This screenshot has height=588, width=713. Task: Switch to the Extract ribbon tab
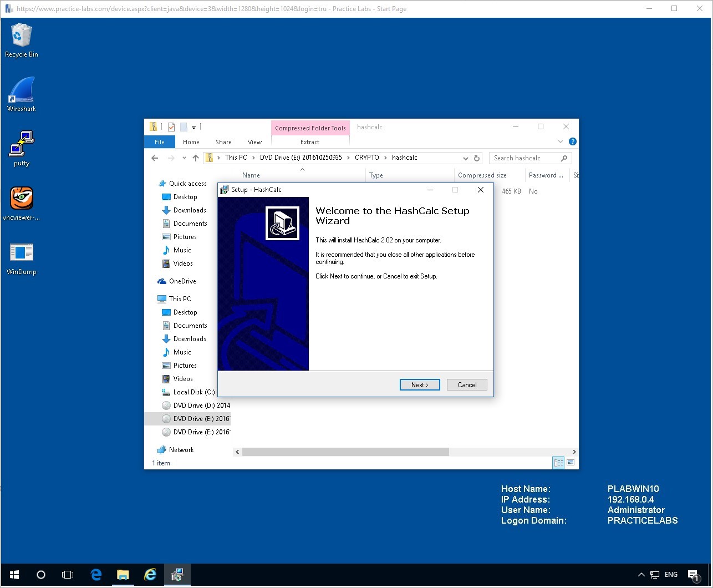pos(309,142)
